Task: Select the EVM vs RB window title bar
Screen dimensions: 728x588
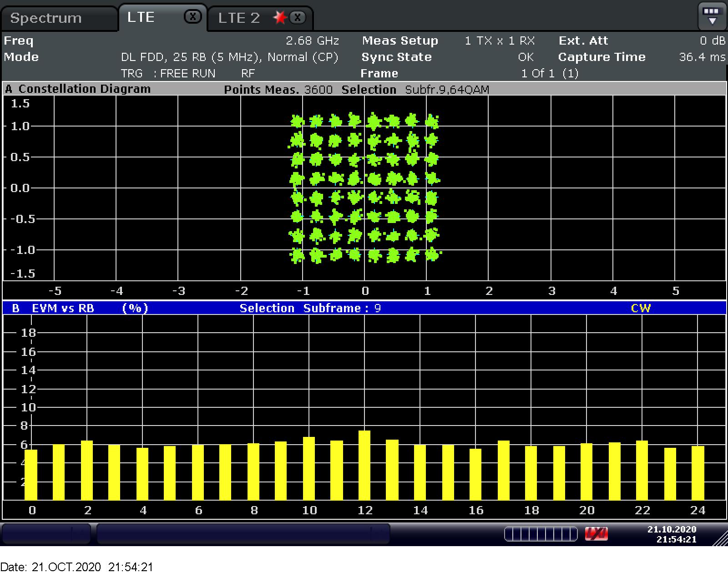Action: coord(63,308)
